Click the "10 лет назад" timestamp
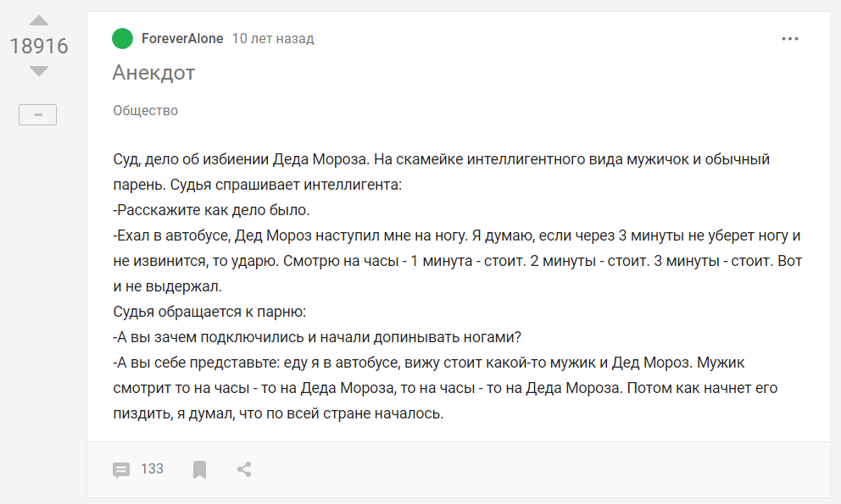The width and height of the screenshot is (841, 504). coord(272,39)
